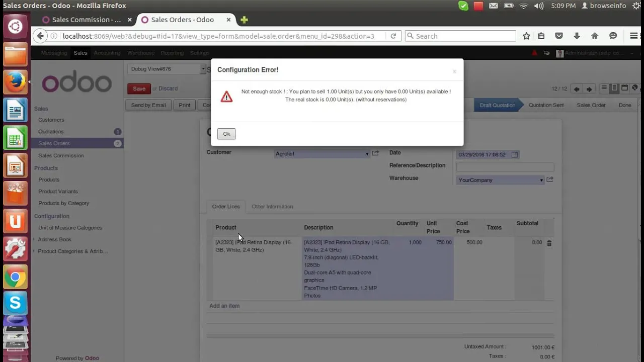Open the conversations chat icon in Odoo bar
This screenshot has width=644, height=362.
546,53
